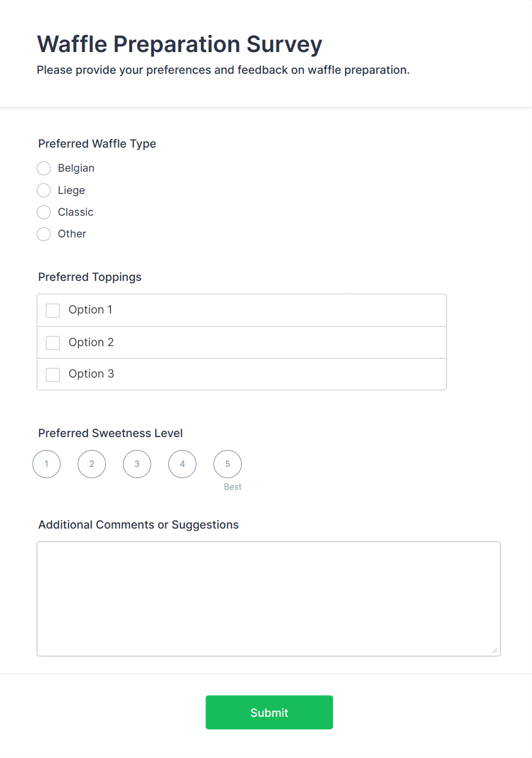
Task: Click inside the Additional Comments text area
Action: [x=268, y=598]
